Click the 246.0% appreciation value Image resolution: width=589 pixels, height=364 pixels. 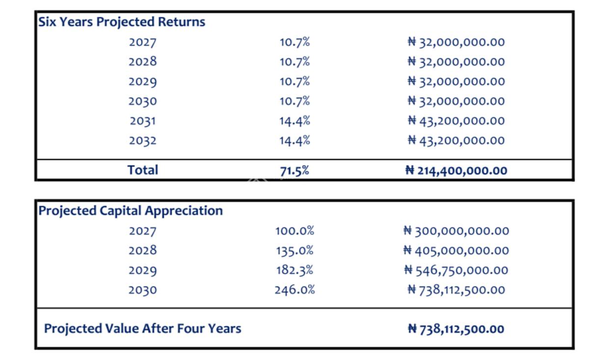click(x=294, y=290)
